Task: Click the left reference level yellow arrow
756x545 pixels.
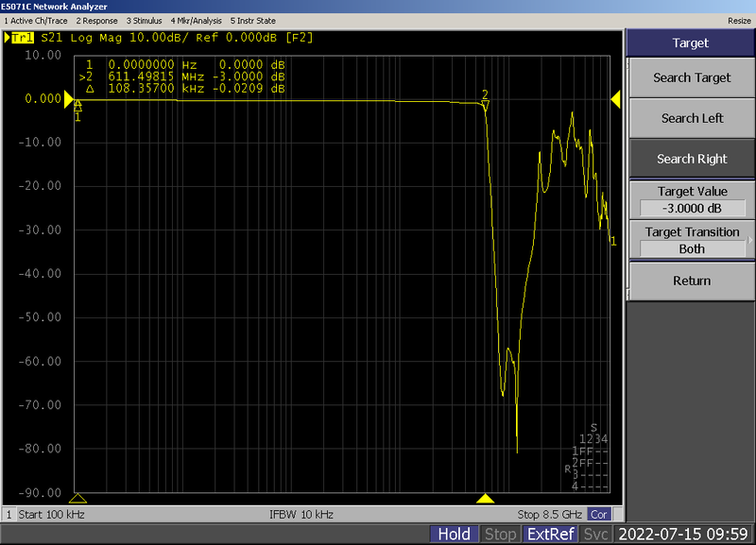Action: 69,99
